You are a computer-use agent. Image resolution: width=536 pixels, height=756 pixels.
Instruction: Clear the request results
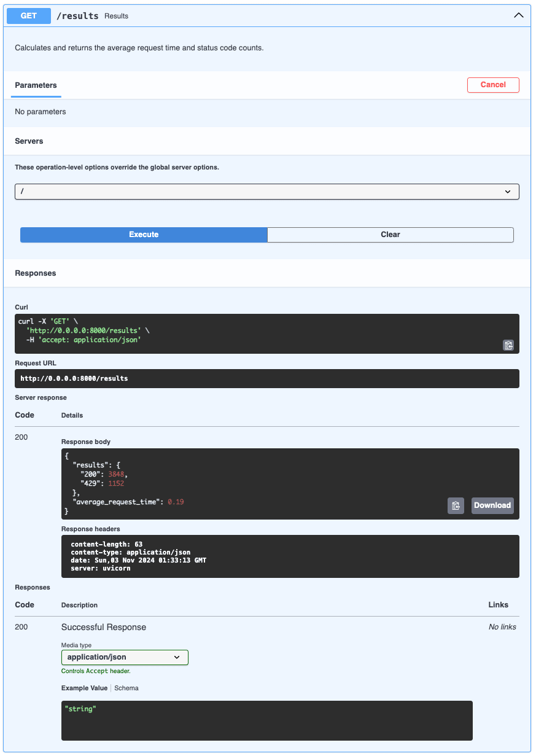tap(390, 235)
